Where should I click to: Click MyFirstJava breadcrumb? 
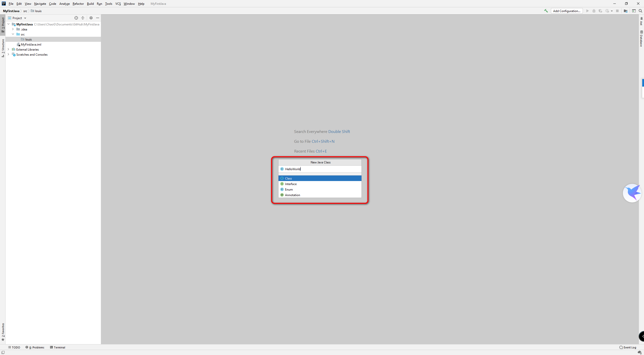tap(11, 11)
